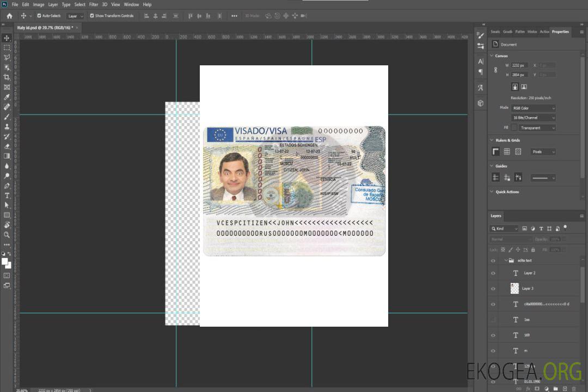The height and width of the screenshot is (392, 588).
Task: Select portrait canvas orientation button
Action: click(515, 87)
